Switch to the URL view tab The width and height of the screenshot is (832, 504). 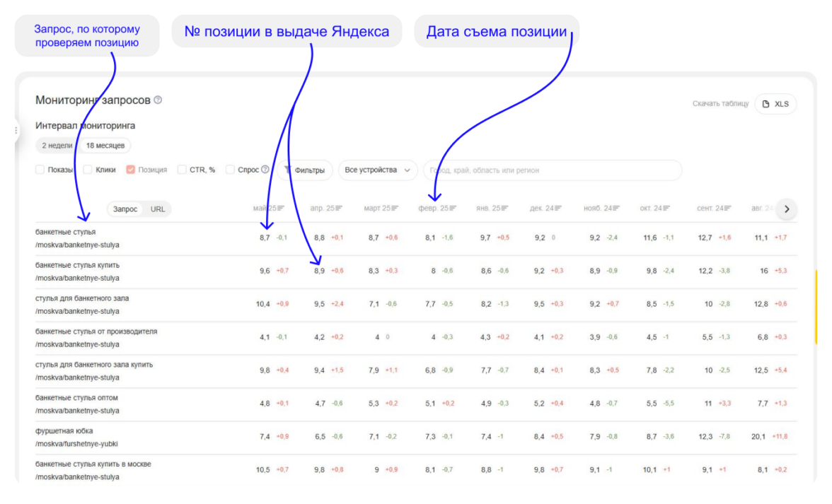pos(158,209)
